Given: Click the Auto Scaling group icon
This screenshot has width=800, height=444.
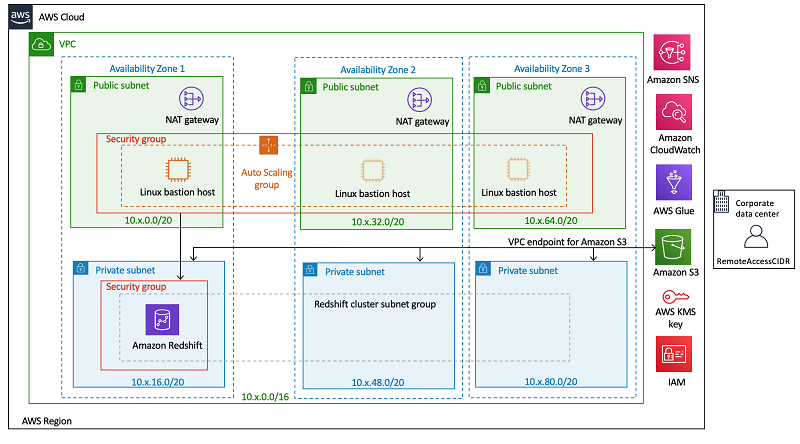Looking at the screenshot, I should tap(268, 145).
